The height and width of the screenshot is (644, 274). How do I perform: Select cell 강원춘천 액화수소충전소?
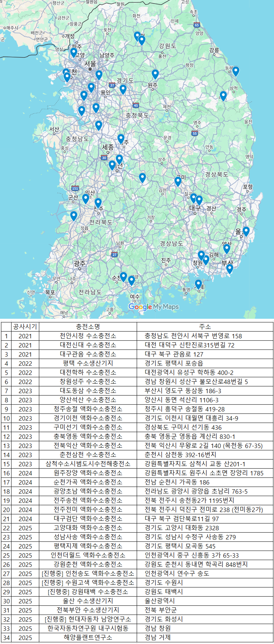coord(88,565)
